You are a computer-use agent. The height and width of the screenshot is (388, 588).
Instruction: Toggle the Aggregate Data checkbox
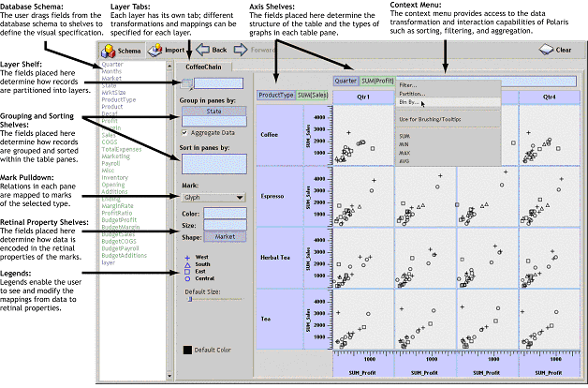coord(184,133)
